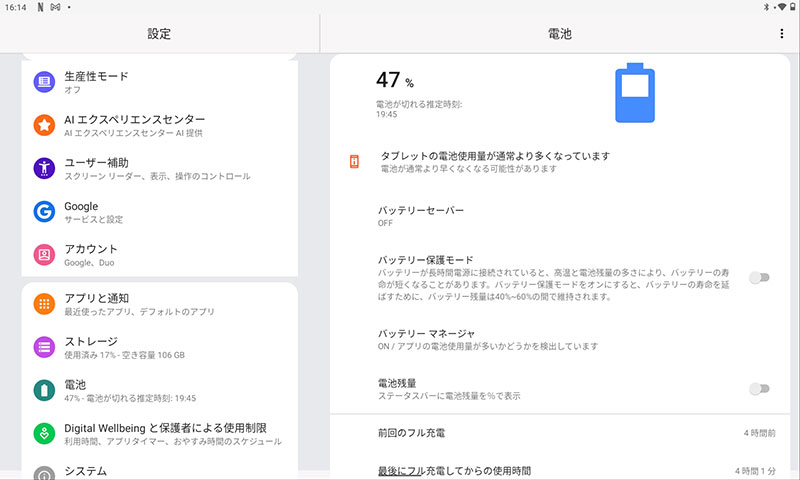Viewport: 800px width, 480px height.
Task: Tap the 電池 header title
Action: click(x=560, y=34)
